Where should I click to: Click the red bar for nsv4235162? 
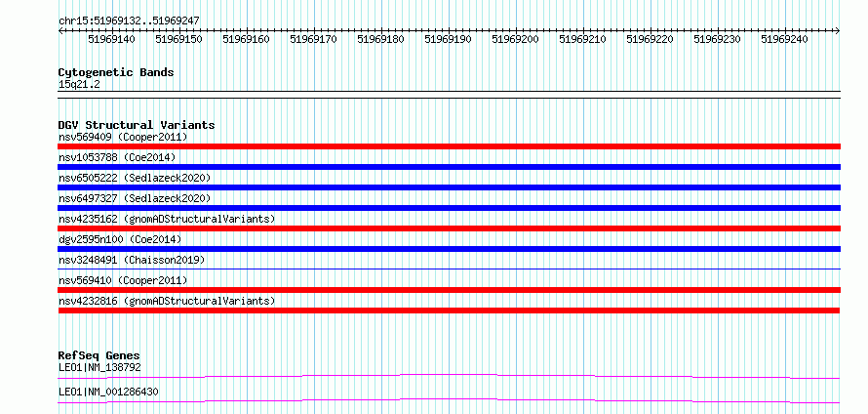click(449, 228)
